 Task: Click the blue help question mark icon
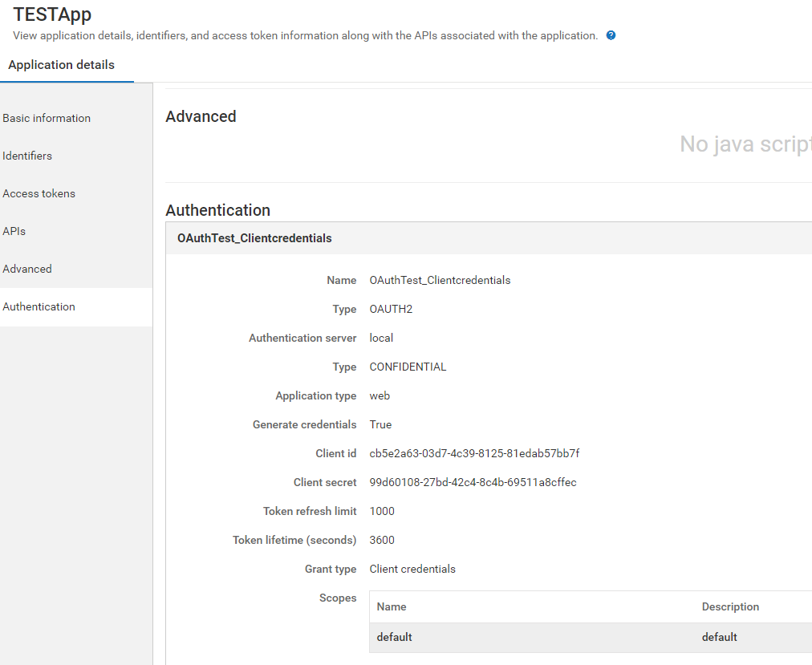click(x=611, y=35)
